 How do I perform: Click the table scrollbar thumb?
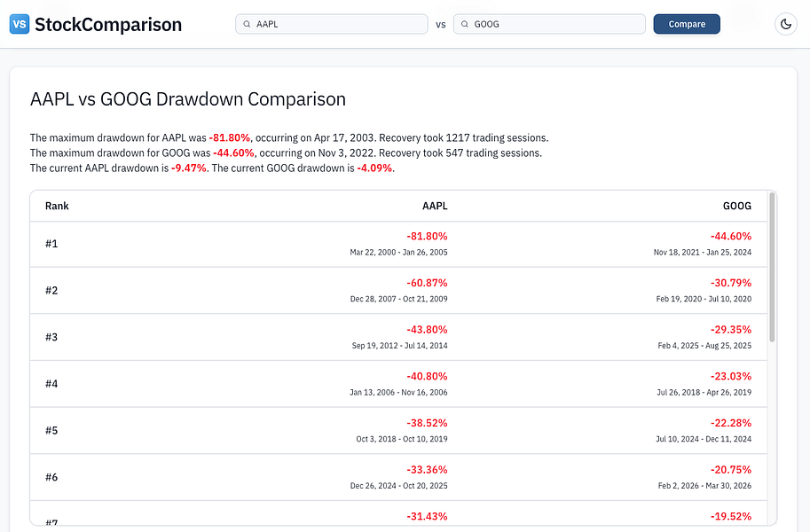[772, 267]
